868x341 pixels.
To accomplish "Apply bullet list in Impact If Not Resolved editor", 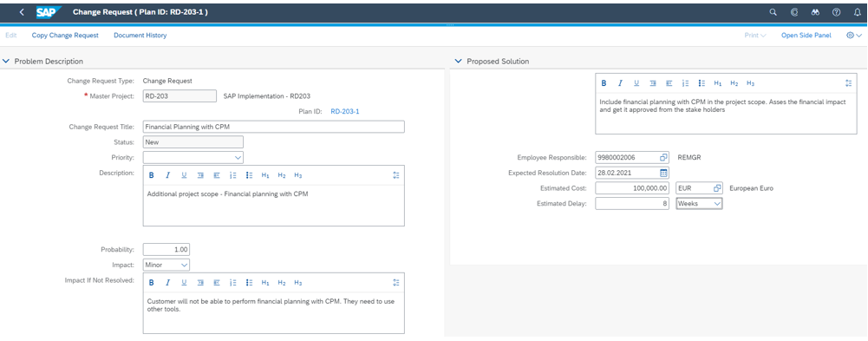I will point(249,282).
